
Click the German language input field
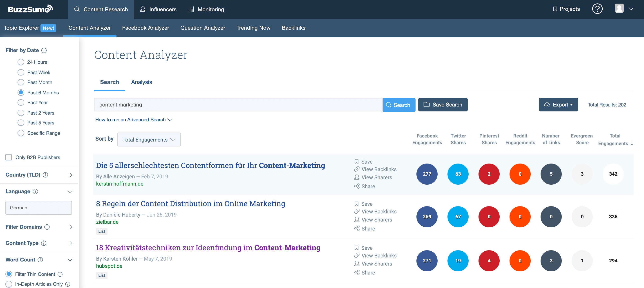pos(38,208)
